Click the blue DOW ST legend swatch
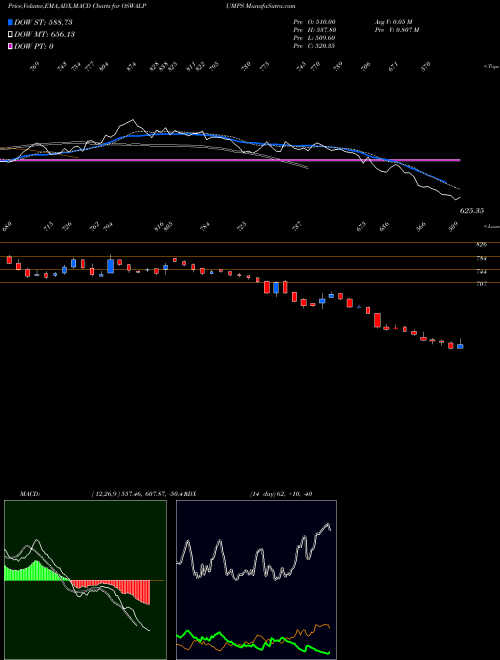The width and height of the screenshot is (500, 660). (10, 22)
